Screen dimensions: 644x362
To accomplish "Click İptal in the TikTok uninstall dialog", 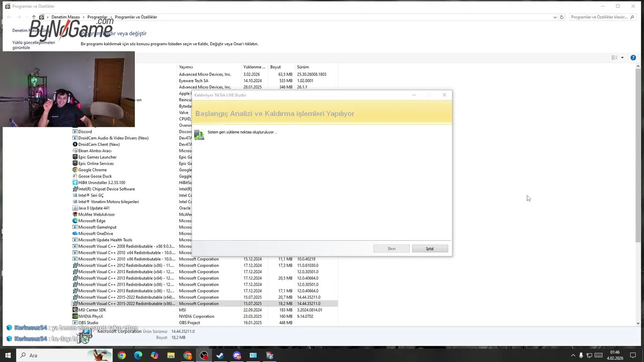I will click(430, 249).
